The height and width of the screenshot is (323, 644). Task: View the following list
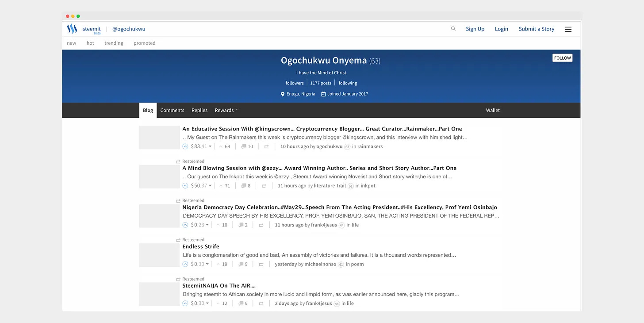click(x=348, y=83)
